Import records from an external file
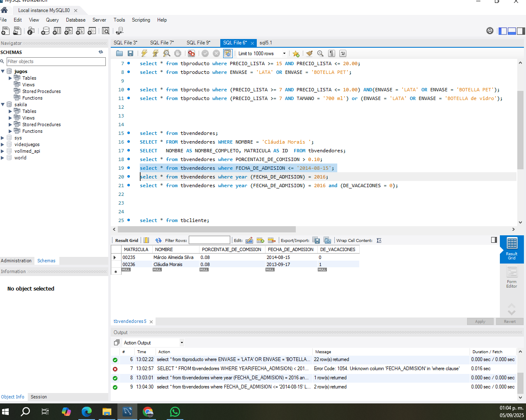The width and height of the screenshot is (526, 420). click(327, 240)
